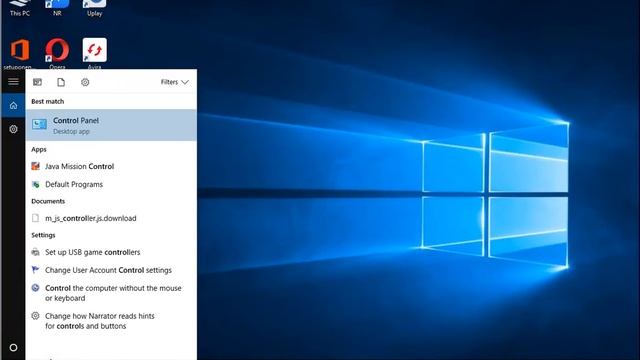Filter results by Apps icon
Image resolution: width=640 pixels, height=360 pixels.
pyautogui.click(x=37, y=82)
